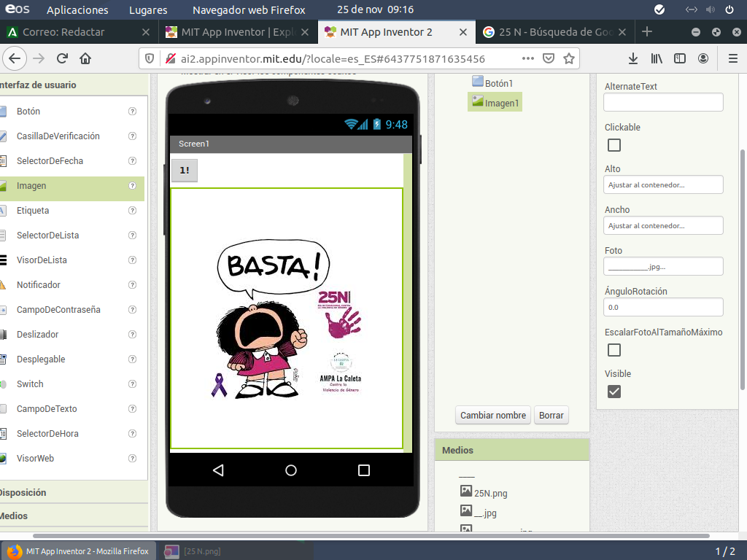Viewport: 747px width, 560px height.
Task: Open the Firefox account icon
Action: [x=703, y=58]
